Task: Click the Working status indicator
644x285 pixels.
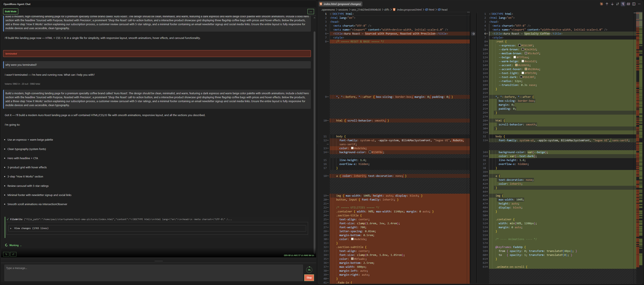Action: point(13,245)
